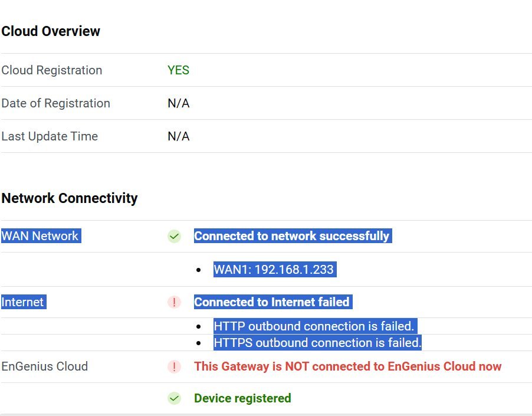This screenshot has height=416, width=532.
Task: Click the Connected to network successfully message
Action: pos(292,236)
